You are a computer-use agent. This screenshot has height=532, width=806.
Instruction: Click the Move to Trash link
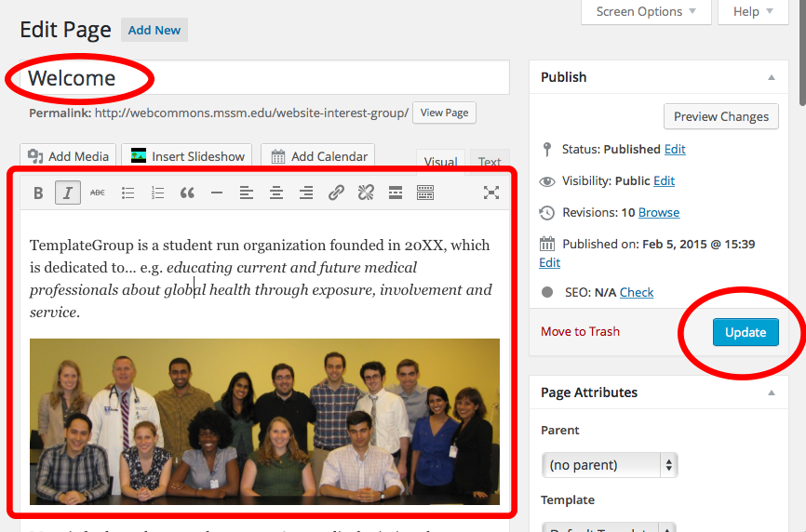pyautogui.click(x=580, y=332)
